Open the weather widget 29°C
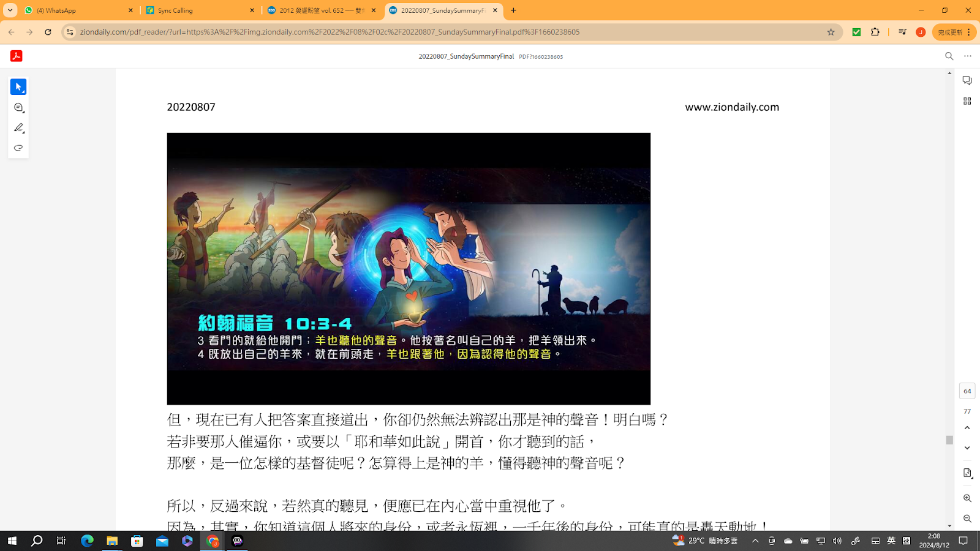This screenshot has height=551, width=980. pos(704,541)
